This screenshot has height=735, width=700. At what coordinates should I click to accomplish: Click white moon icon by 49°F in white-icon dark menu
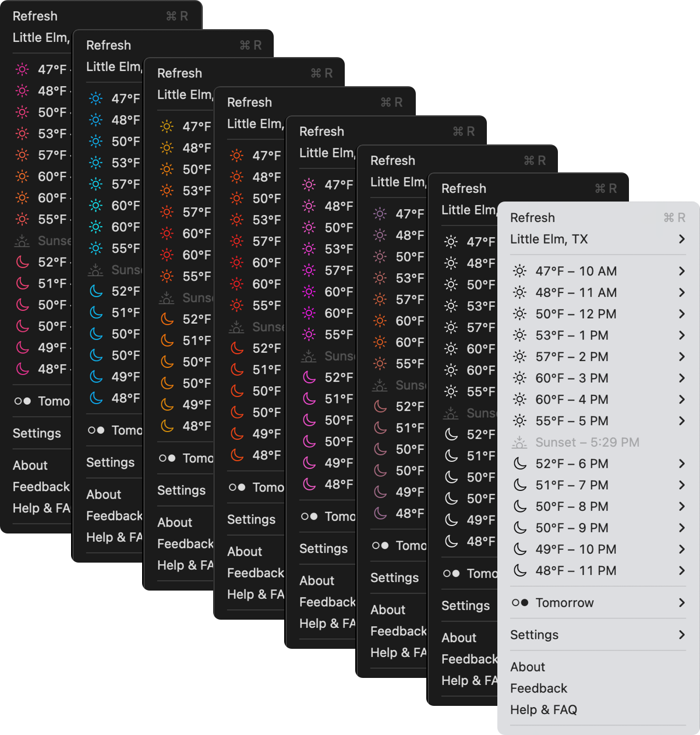[x=451, y=520]
